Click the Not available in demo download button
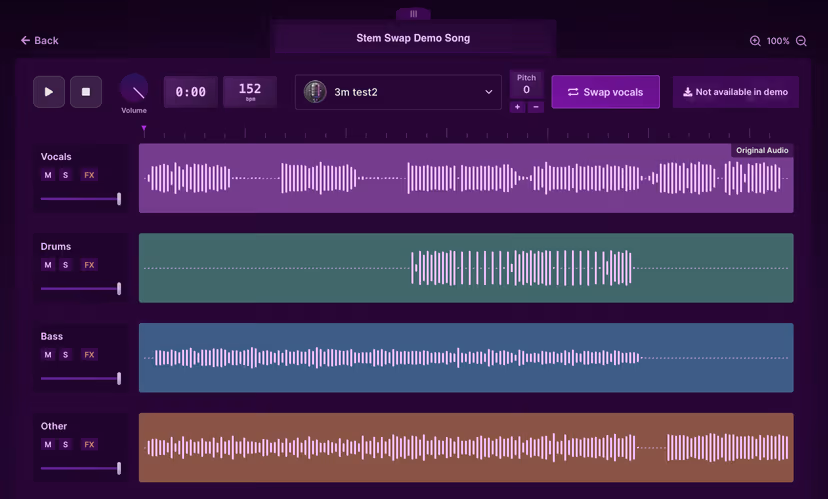Image resolution: width=828 pixels, height=499 pixels. tap(736, 92)
